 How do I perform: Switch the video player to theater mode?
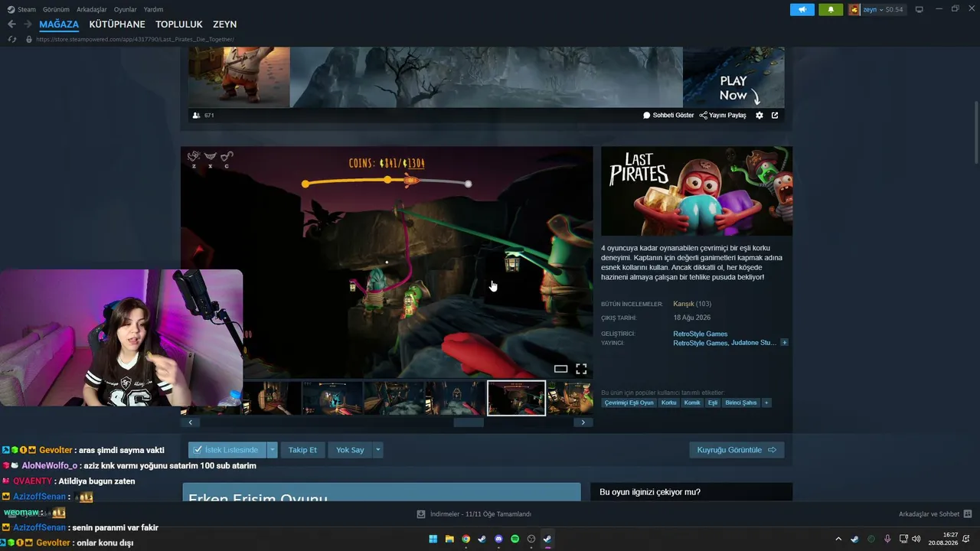click(560, 369)
